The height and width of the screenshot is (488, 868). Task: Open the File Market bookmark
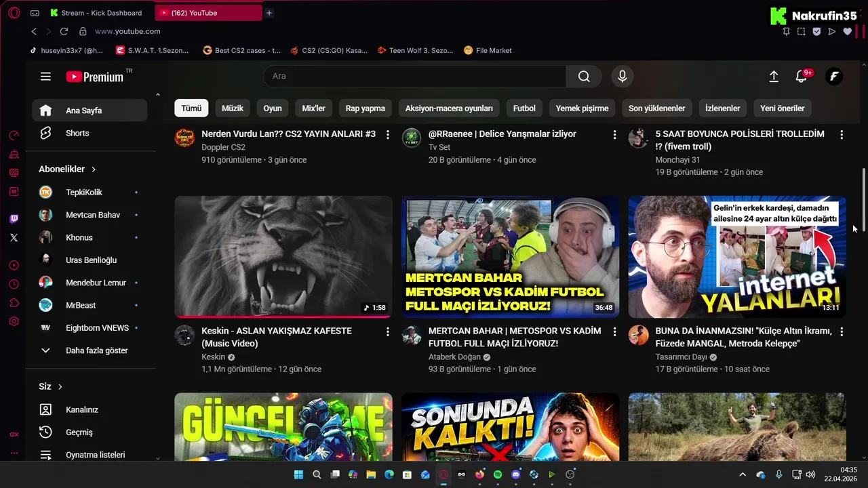[488, 50]
